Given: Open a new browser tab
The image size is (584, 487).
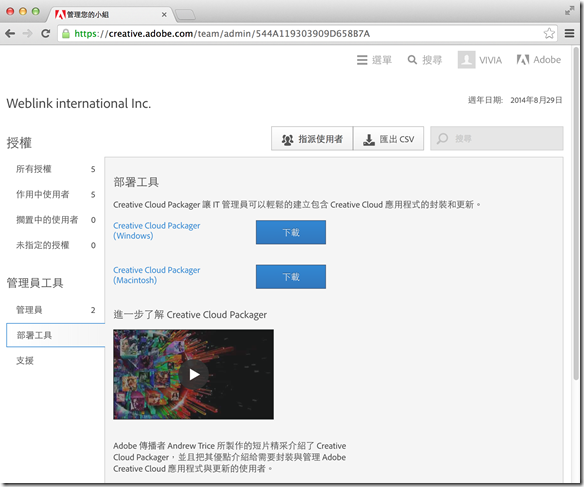Looking at the screenshot, I should (185, 15).
